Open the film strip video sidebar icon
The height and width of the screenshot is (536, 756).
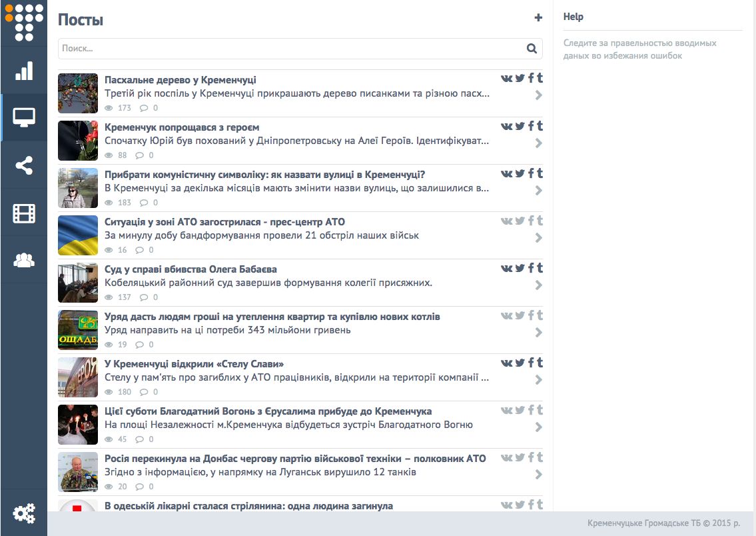24,213
